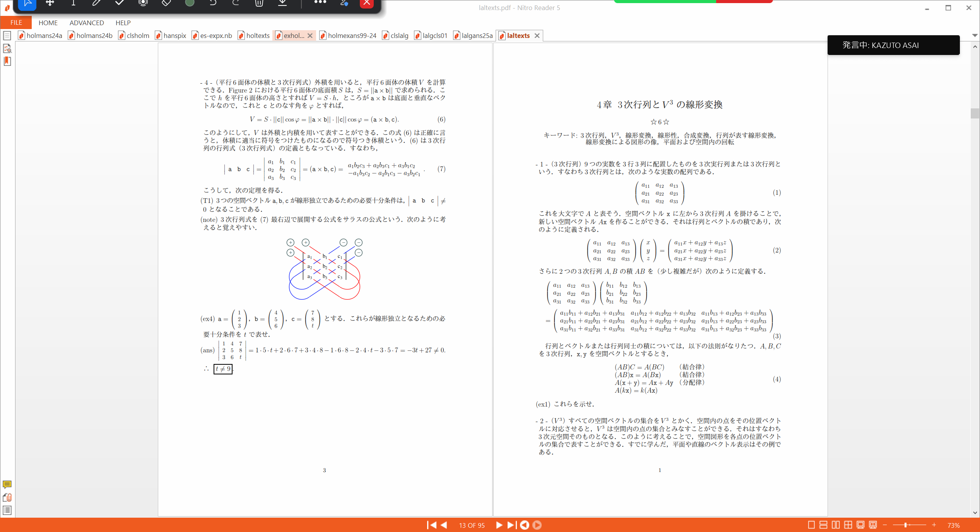
Task: Enable continuous scrolling page layout
Action: [x=823, y=525]
